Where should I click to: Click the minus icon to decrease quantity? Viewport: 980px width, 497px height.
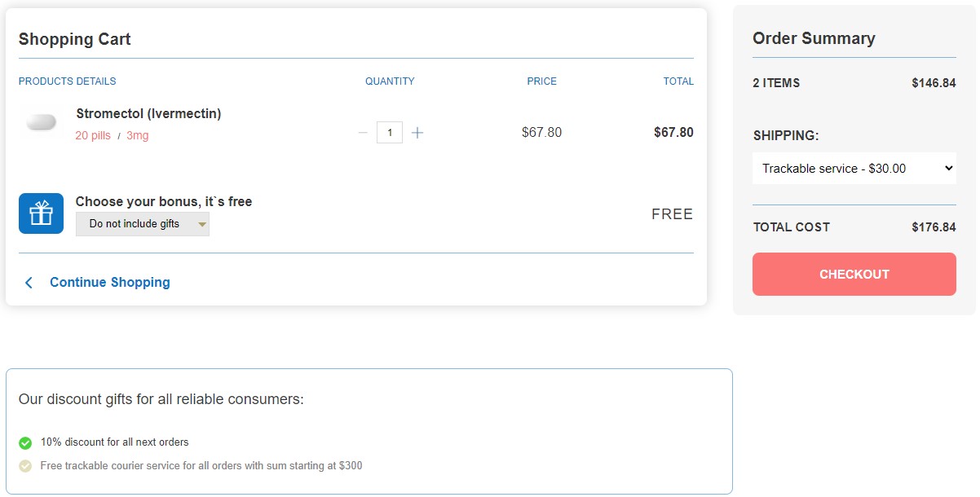coord(363,133)
